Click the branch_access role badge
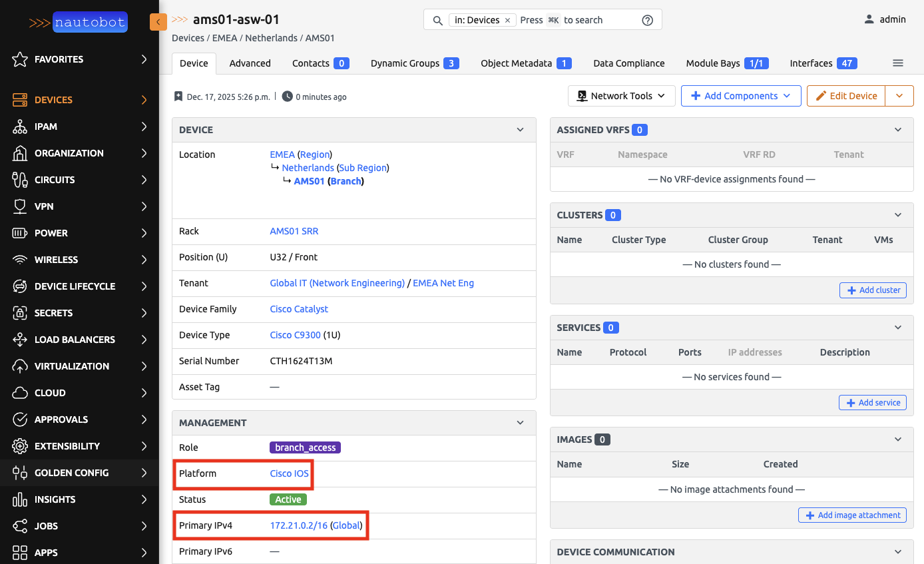 tap(305, 447)
